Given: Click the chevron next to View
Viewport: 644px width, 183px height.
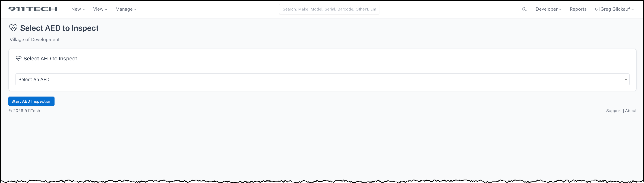Looking at the screenshot, I should 106,9.
